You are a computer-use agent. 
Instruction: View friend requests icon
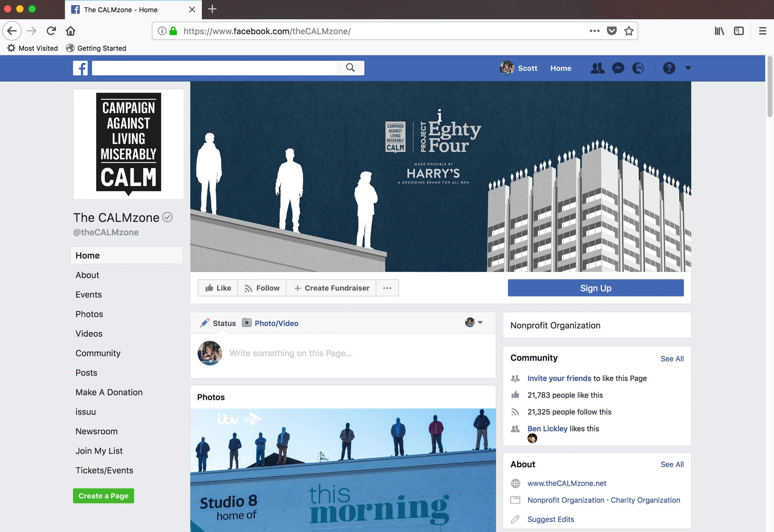(597, 68)
